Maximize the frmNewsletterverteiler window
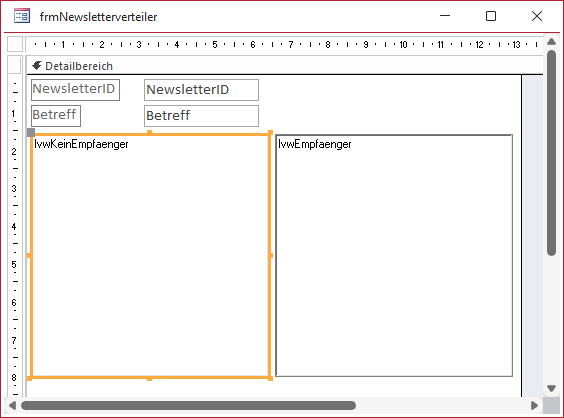Image resolution: width=564 pixels, height=418 pixels. 491,16
